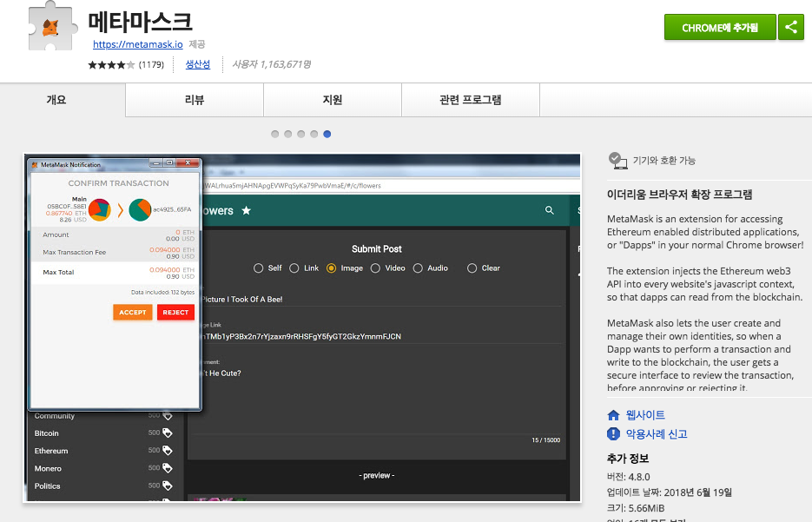Click the tag icon beside Bitcoin

point(168,433)
